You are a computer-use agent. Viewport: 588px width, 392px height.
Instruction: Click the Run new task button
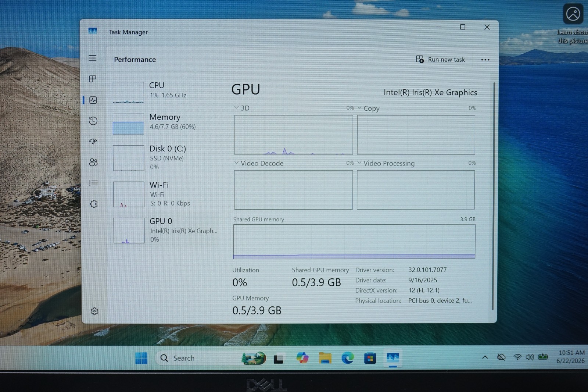(440, 59)
